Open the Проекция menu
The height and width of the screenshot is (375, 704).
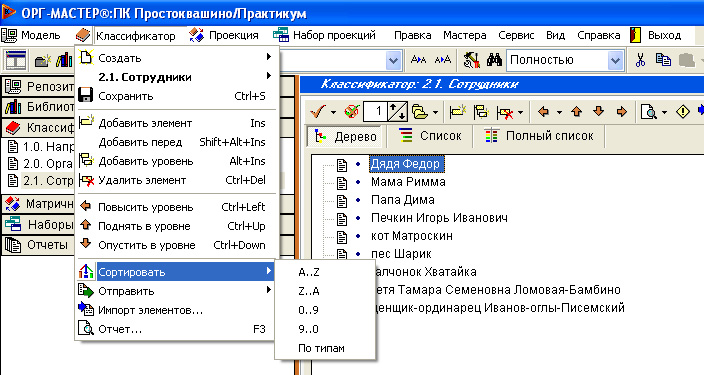click(x=224, y=35)
